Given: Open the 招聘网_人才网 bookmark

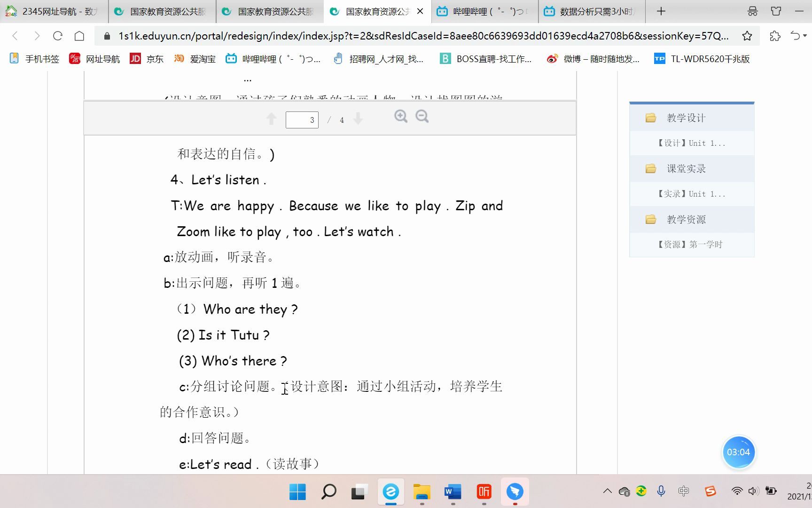Looking at the screenshot, I should point(378,59).
